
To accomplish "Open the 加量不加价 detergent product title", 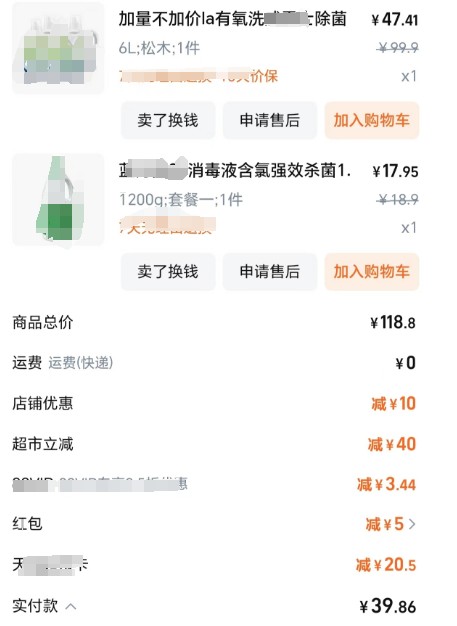I will [x=232, y=19].
